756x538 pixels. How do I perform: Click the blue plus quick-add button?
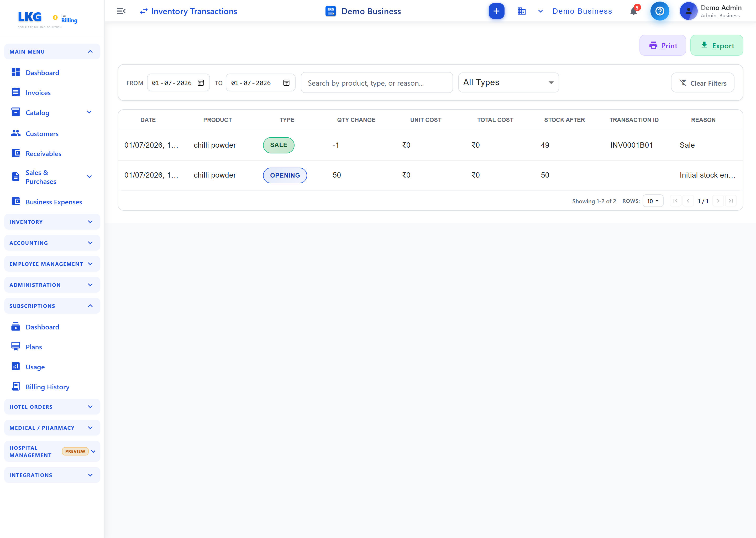coord(496,11)
